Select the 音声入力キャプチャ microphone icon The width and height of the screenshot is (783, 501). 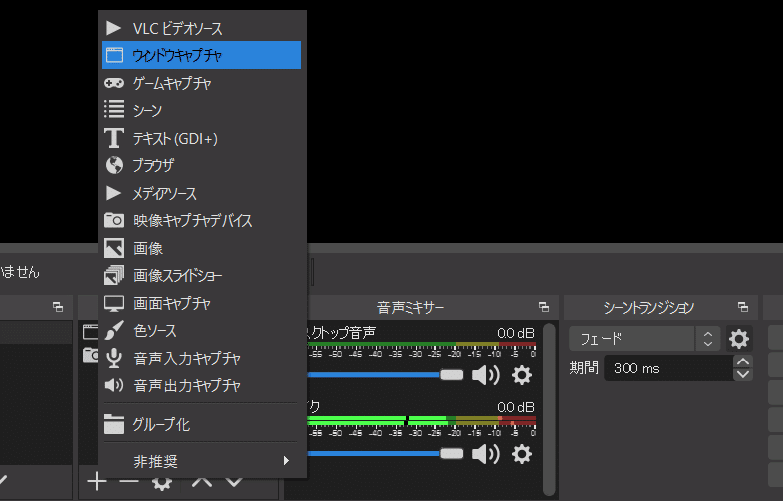114,358
